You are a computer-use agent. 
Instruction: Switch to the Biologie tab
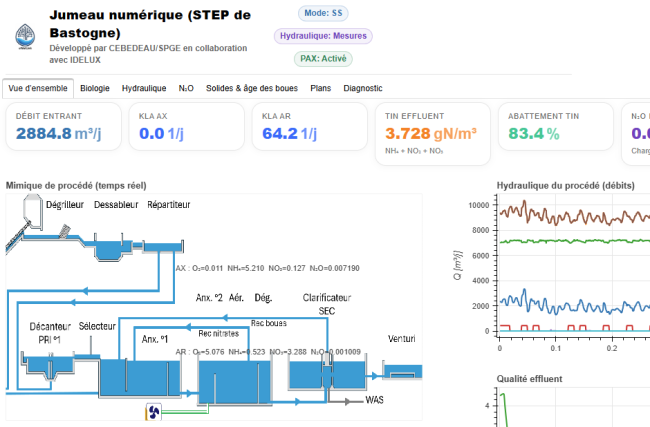tap(95, 88)
